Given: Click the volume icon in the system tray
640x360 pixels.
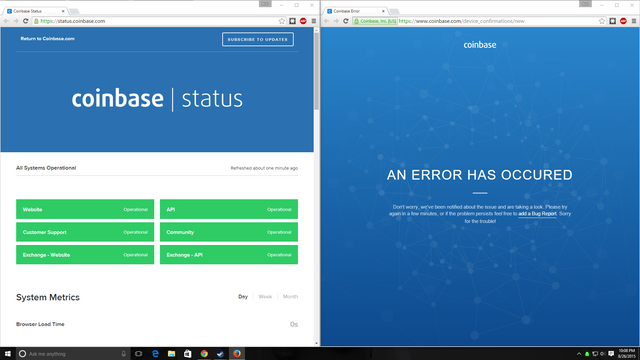Looking at the screenshot, I should (603, 354).
